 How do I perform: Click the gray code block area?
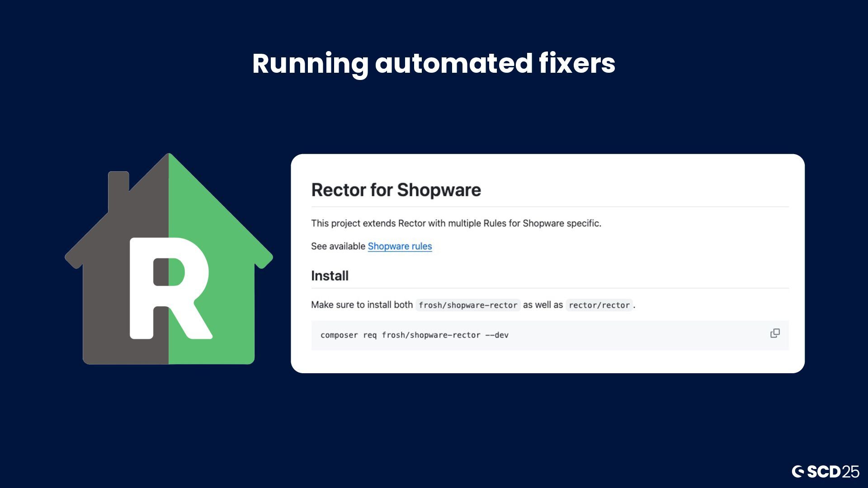(x=633, y=335)
